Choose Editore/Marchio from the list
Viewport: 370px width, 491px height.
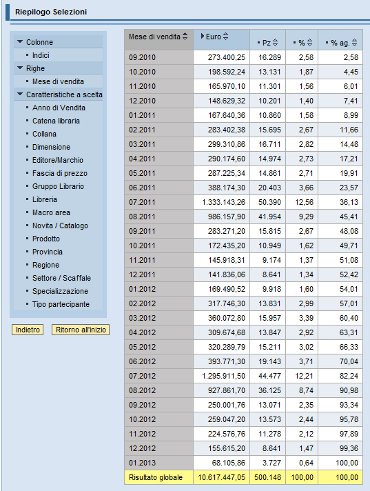58,160
